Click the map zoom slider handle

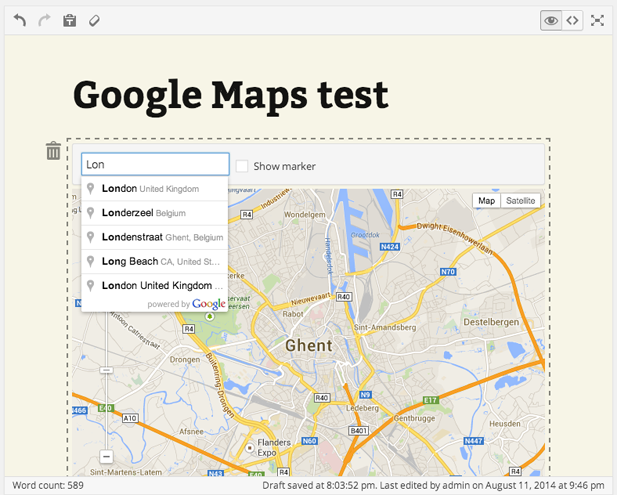click(106, 370)
